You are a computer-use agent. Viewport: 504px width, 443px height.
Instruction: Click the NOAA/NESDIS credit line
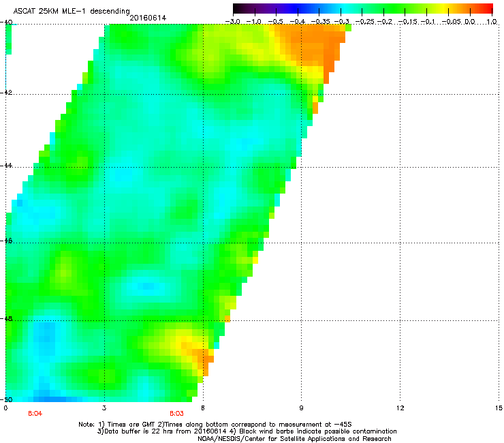coord(294,439)
